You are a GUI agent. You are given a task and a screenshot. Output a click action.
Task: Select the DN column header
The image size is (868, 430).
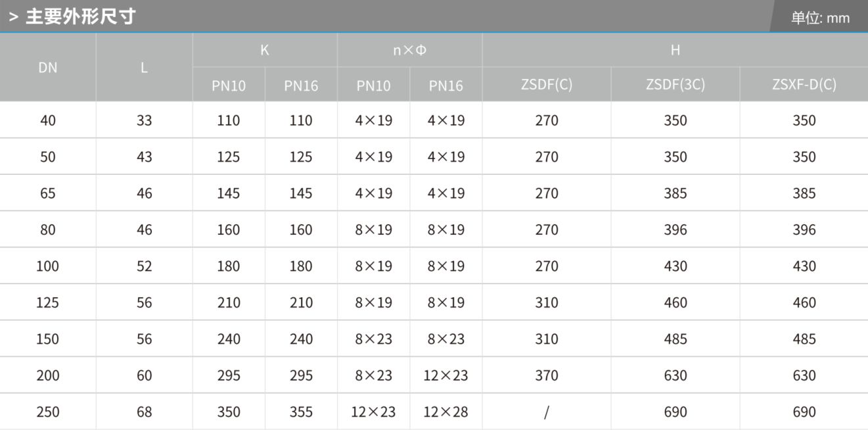pos(48,67)
